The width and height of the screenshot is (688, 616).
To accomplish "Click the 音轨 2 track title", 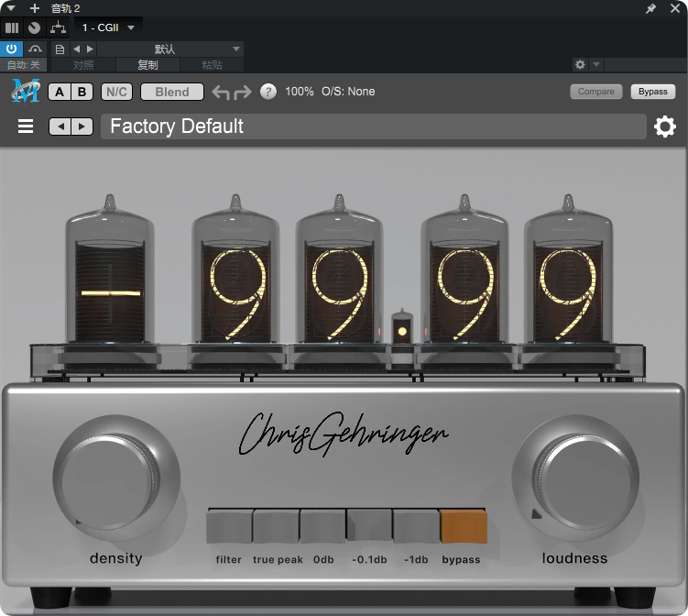I will pyautogui.click(x=65, y=8).
